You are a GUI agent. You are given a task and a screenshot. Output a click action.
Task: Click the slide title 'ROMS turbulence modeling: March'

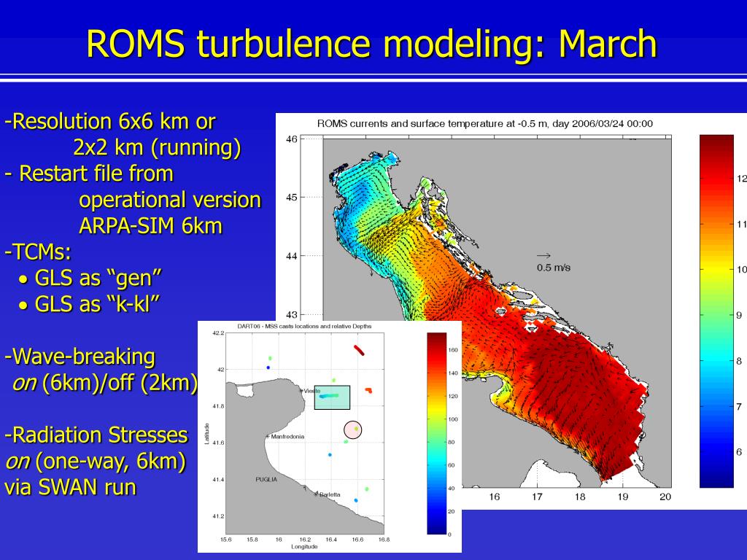tap(371, 43)
